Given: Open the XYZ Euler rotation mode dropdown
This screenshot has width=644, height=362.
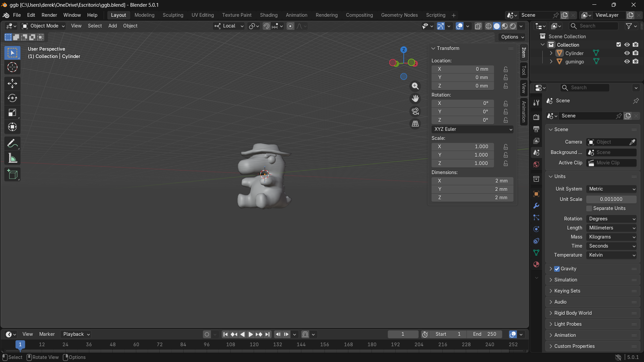Looking at the screenshot, I should [472, 129].
